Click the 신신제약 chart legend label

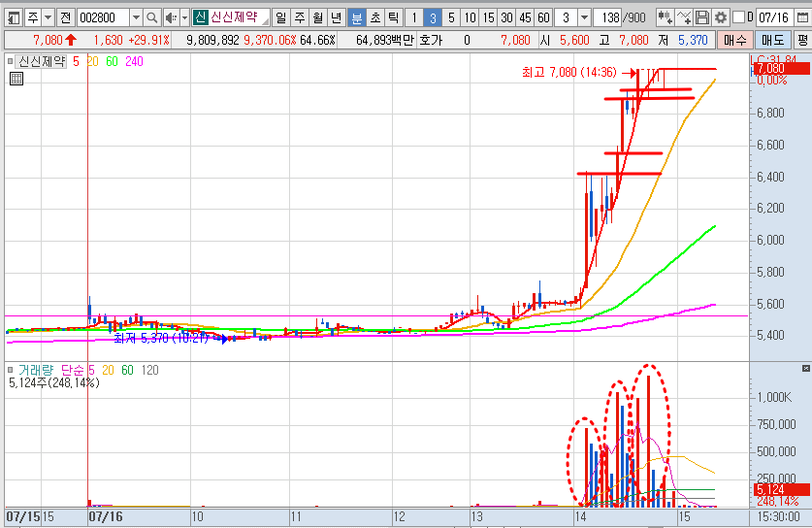click(42, 62)
